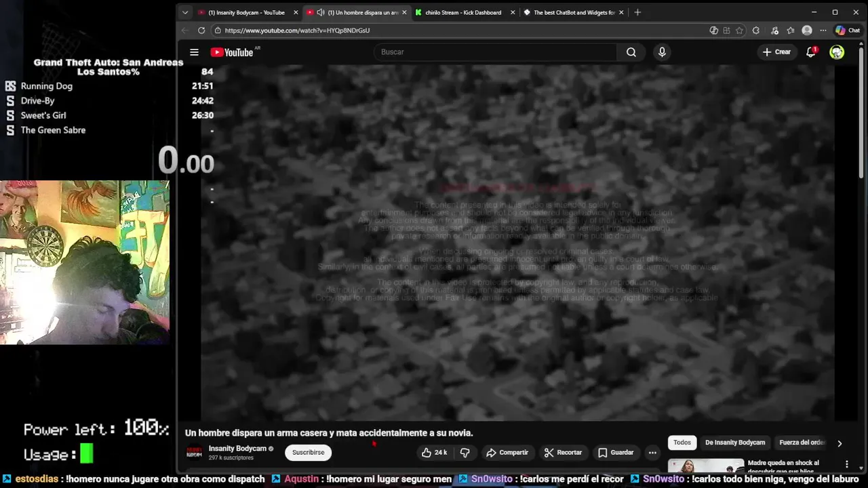Open the Insanity Bodycam channel name link
The image size is (868, 488).
click(x=237, y=449)
